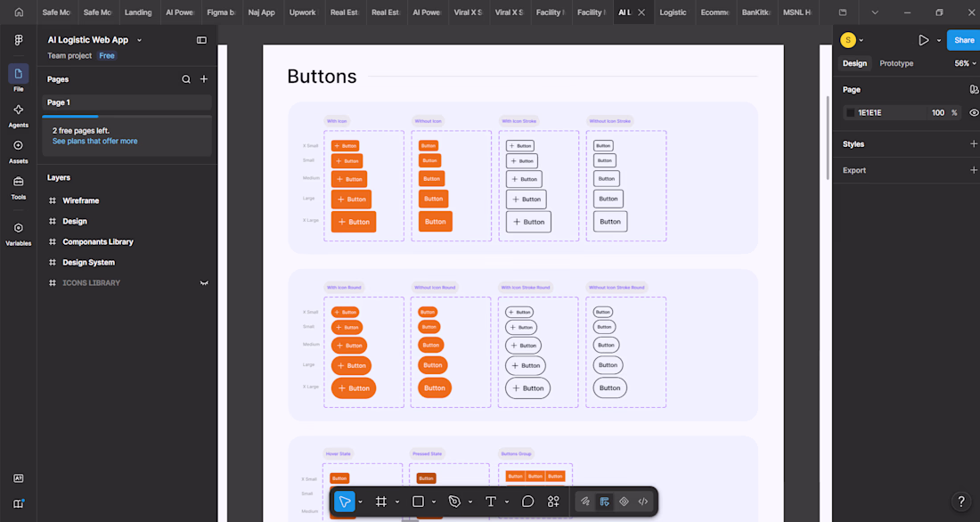Open the Tools panel in sidebar
The height and width of the screenshot is (522, 980).
[x=18, y=187]
